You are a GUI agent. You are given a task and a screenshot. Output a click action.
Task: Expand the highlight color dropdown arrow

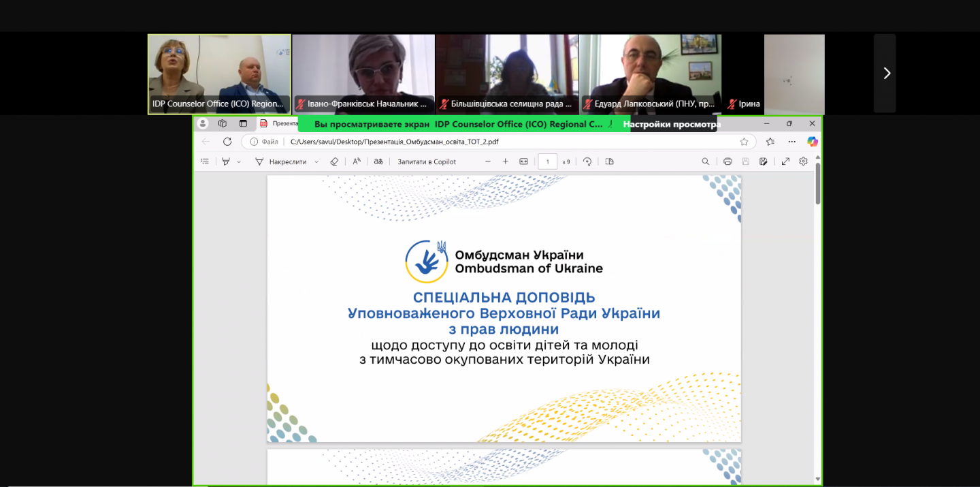pyautogui.click(x=239, y=162)
